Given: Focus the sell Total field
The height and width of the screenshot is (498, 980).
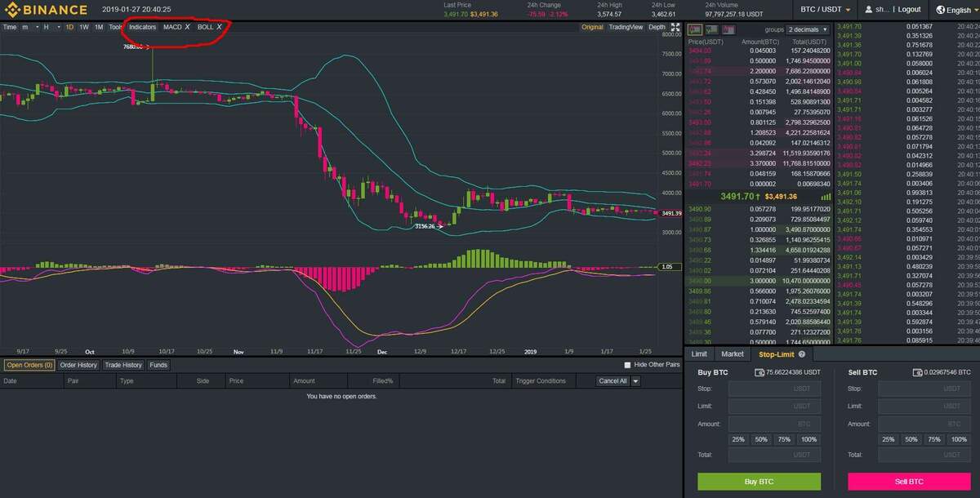Looking at the screenshot, I should (x=924, y=455).
